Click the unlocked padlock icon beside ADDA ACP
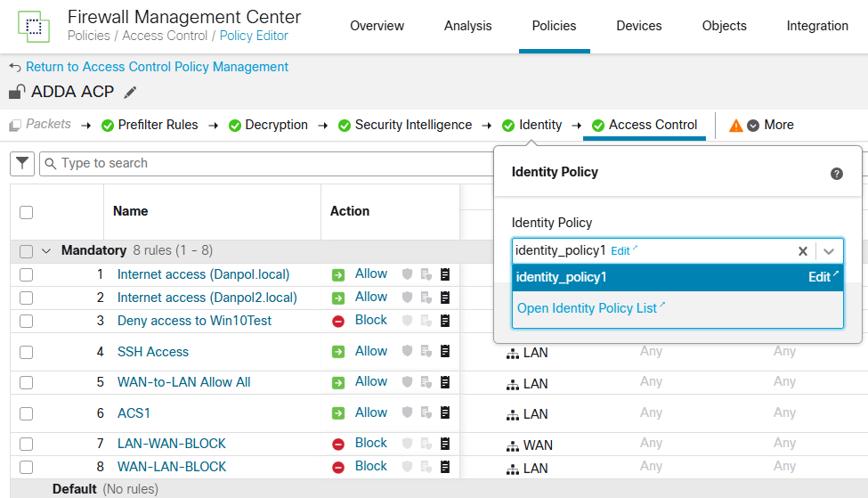The width and height of the screenshot is (868, 498). 17,92
